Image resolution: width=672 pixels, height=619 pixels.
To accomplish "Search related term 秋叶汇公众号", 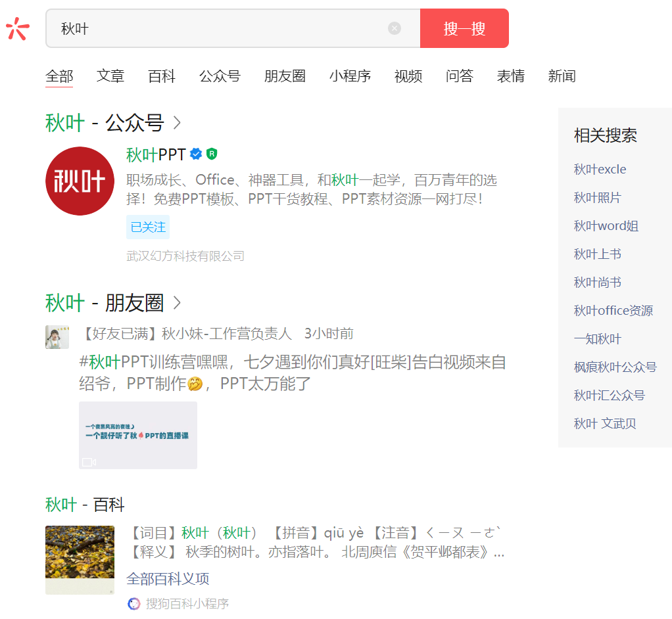I will (x=609, y=396).
